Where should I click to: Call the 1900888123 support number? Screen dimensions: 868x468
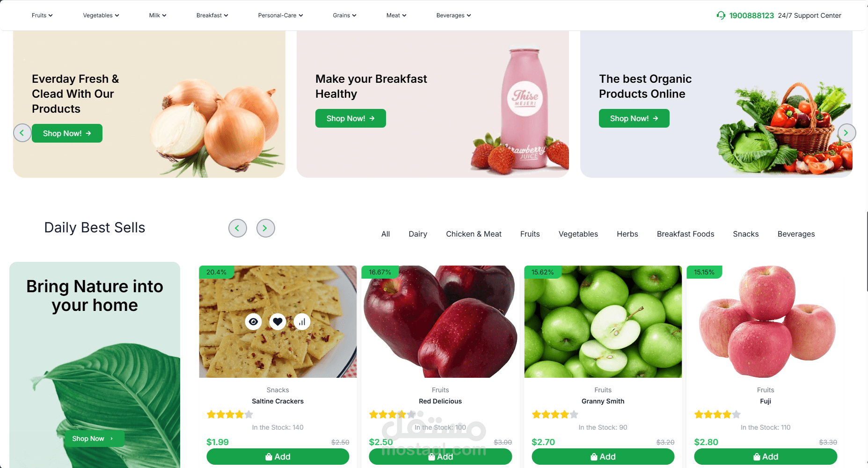click(x=751, y=15)
